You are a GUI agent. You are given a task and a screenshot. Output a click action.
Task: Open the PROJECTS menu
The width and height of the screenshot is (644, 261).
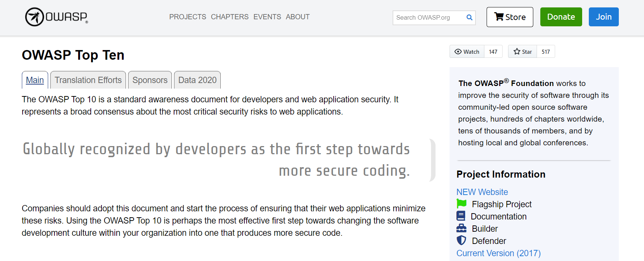(x=188, y=17)
